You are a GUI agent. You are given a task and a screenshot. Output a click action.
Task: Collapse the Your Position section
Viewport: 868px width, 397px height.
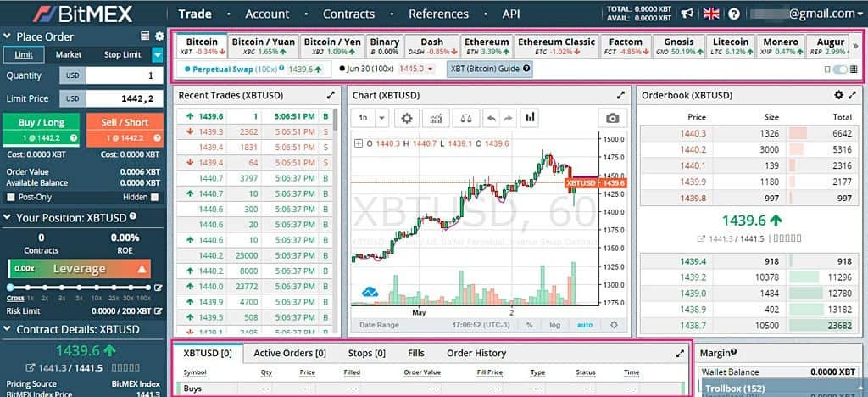tap(7, 218)
